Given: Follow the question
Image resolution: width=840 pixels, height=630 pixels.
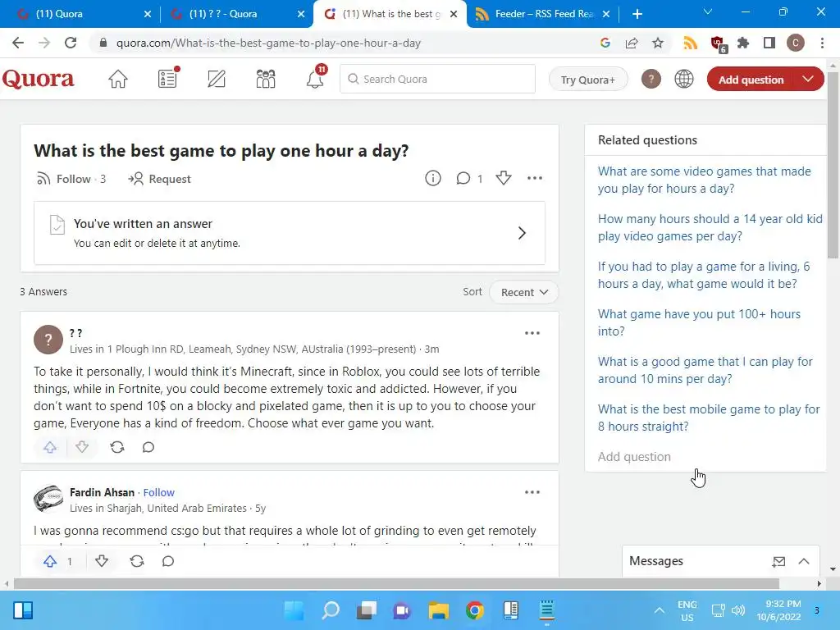Looking at the screenshot, I should (71, 179).
